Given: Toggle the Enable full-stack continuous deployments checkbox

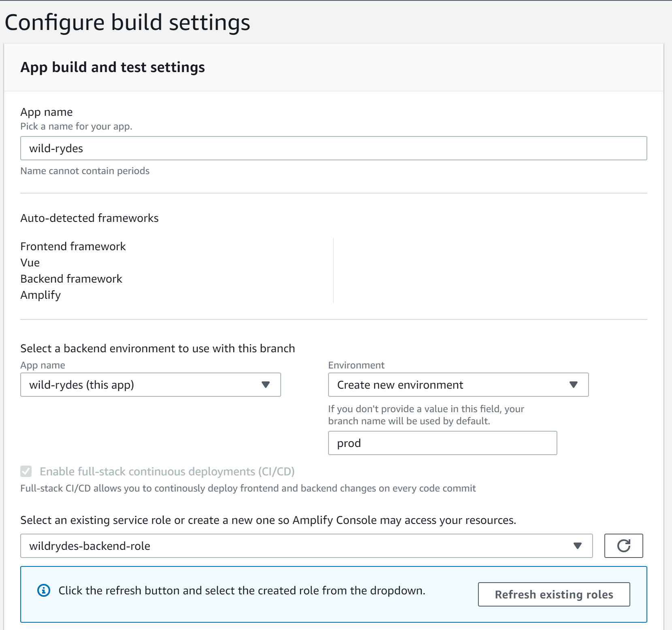Looking at the screenshot, I should click(26, 471).
